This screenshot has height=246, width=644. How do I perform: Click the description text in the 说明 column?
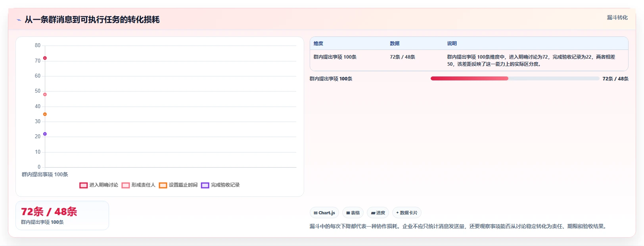pyautogui.click(x=531, y=61)
